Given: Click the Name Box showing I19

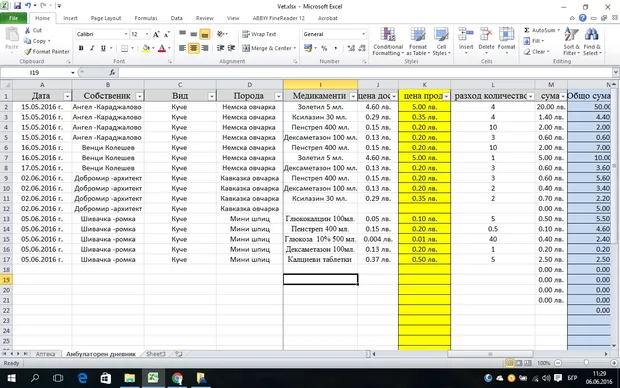Looking at the screenshot, I should click(x=36, y=72).
